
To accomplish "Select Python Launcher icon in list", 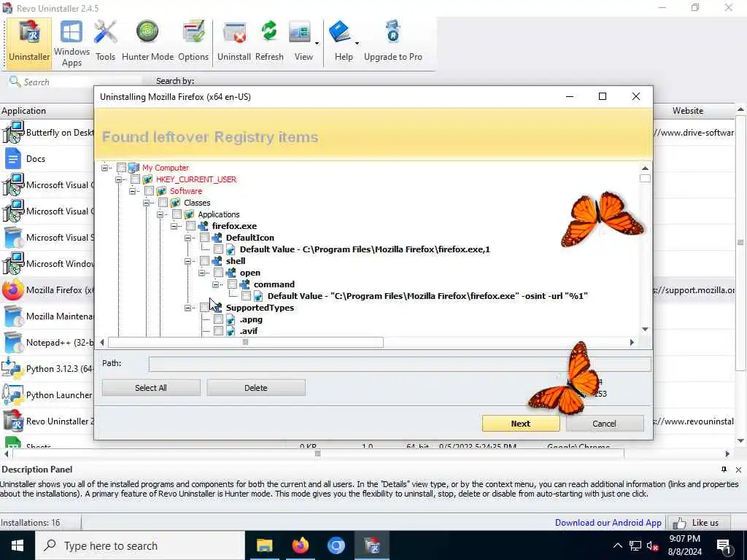I will 12,394.
